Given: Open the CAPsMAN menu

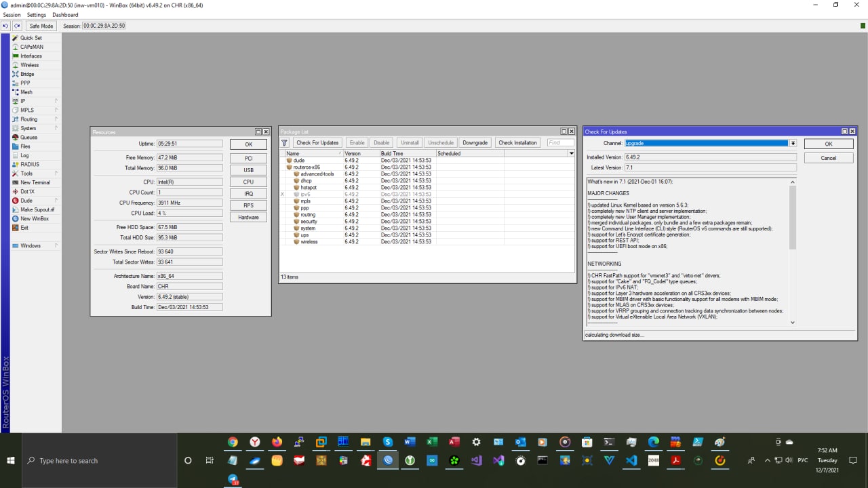Looking at the screenshot, I should (31, 47).
